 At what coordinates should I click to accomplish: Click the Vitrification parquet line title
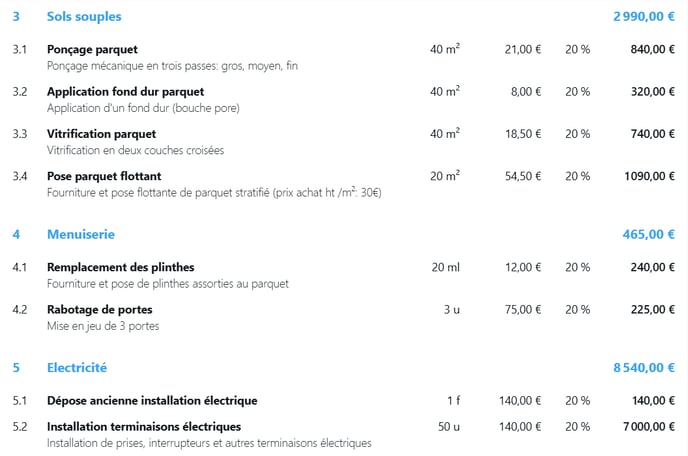pos(101,134)
